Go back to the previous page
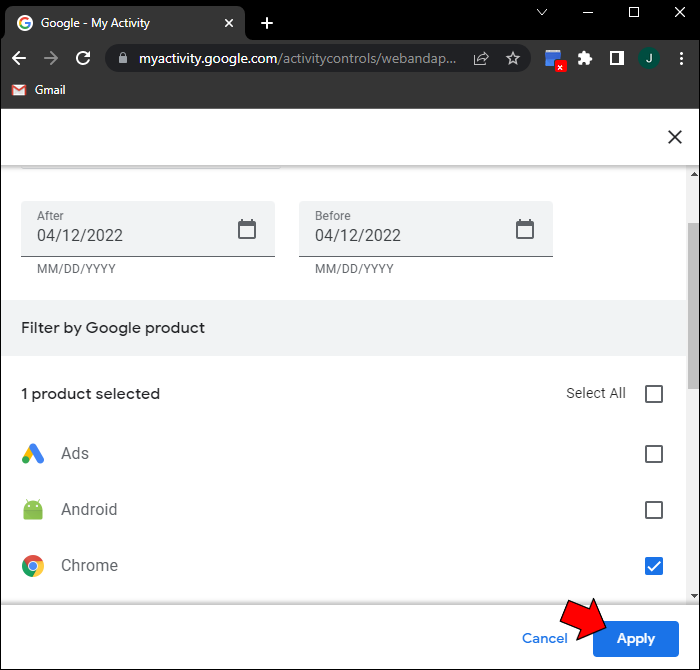The height and width of the screenshot is (670, 700). 19,59
